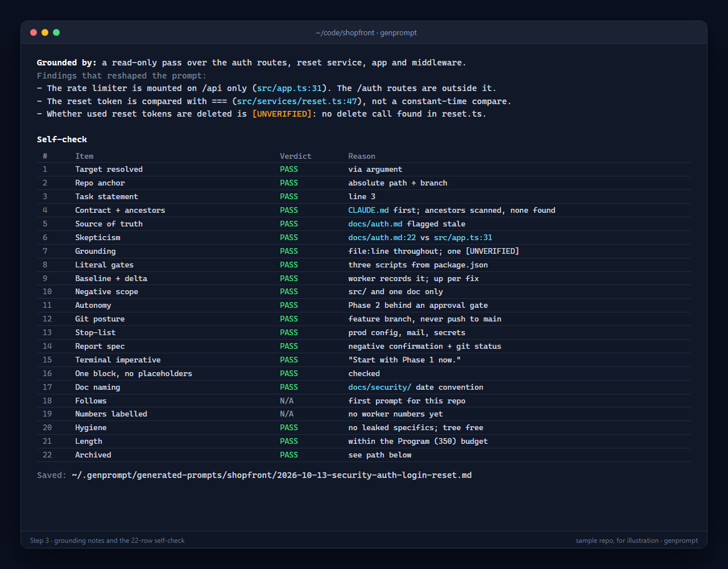
Task: Open src/app.ts:31 link in Skepticism row
Action: tap(463, 237)
